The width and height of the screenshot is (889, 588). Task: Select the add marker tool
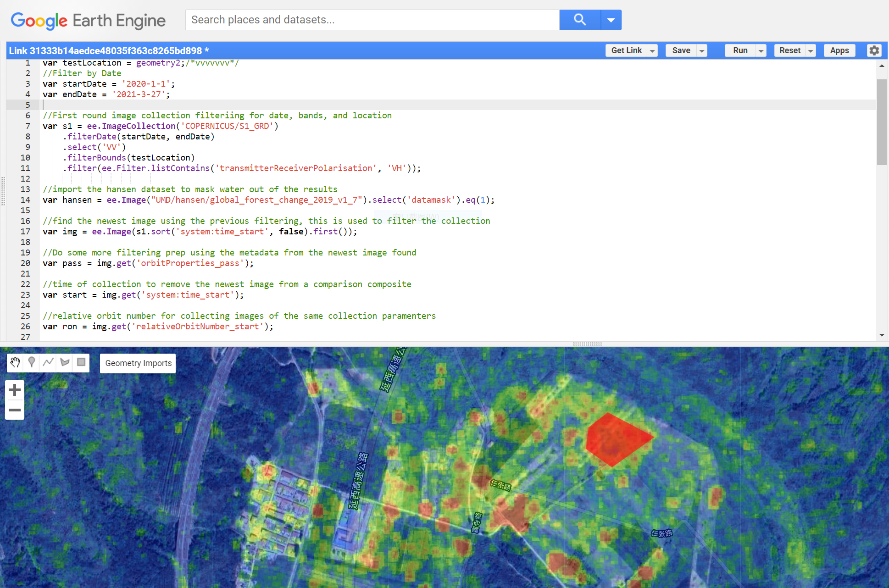click(x=32, y=362)
